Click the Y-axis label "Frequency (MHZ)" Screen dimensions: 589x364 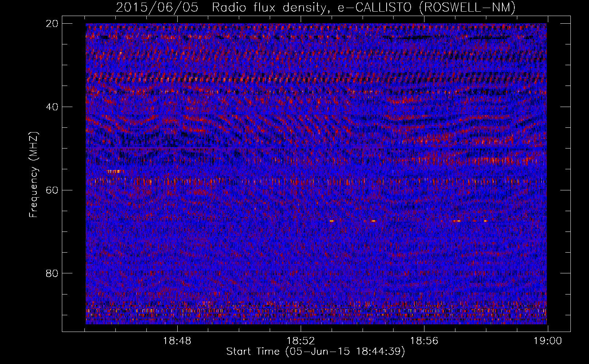(33, 175)
